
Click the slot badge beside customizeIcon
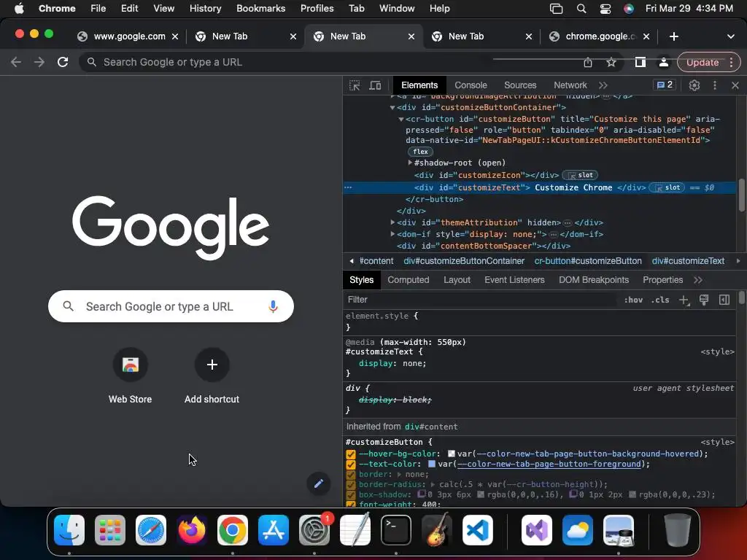[x=580, y=175]
